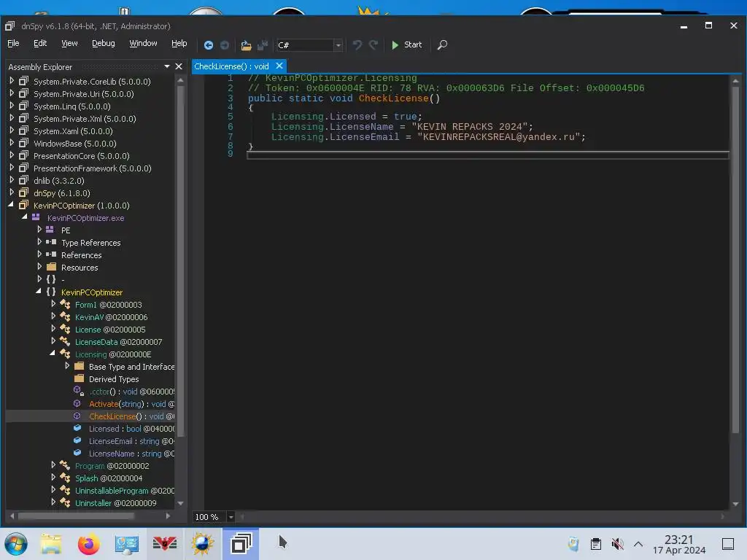Select the CheckLicense() : void tab

[x=231, y=66]
